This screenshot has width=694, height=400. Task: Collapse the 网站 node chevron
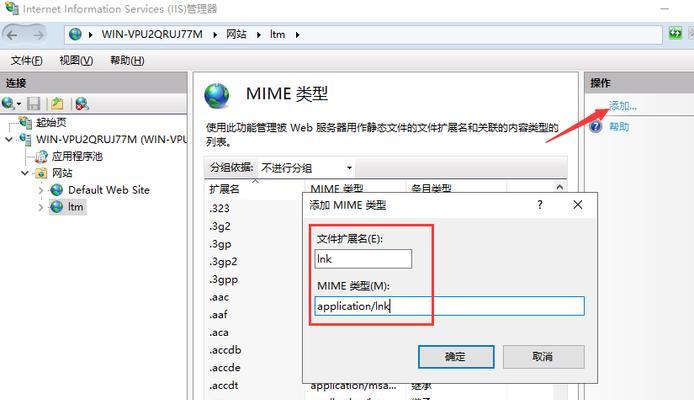(25, 173)
